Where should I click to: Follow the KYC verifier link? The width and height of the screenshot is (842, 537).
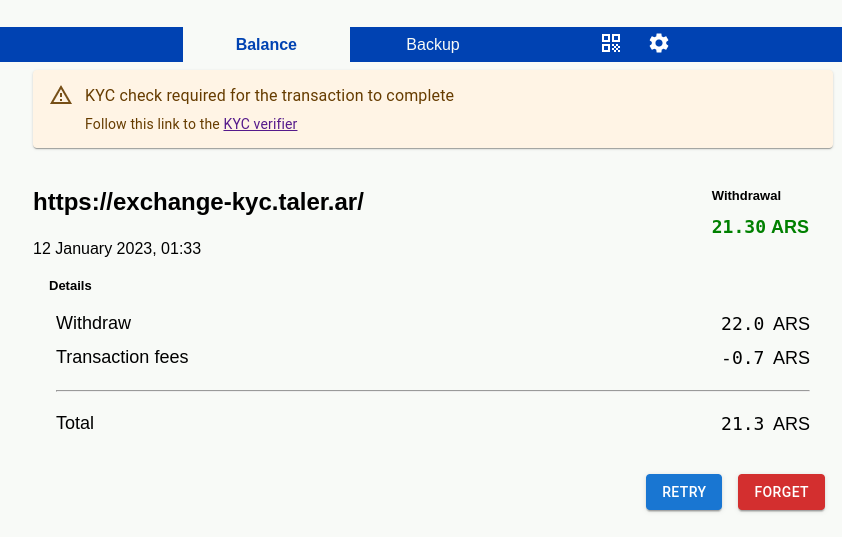point(260,124)
